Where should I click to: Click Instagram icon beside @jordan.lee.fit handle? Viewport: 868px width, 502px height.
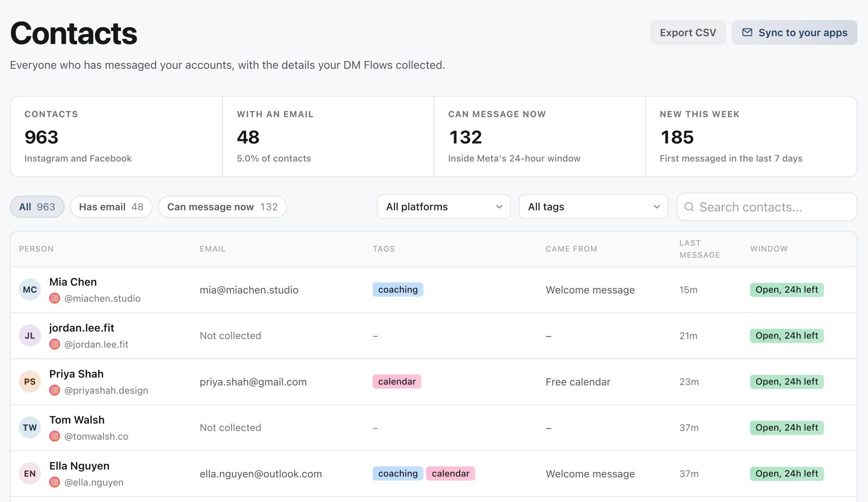point(55,344)
